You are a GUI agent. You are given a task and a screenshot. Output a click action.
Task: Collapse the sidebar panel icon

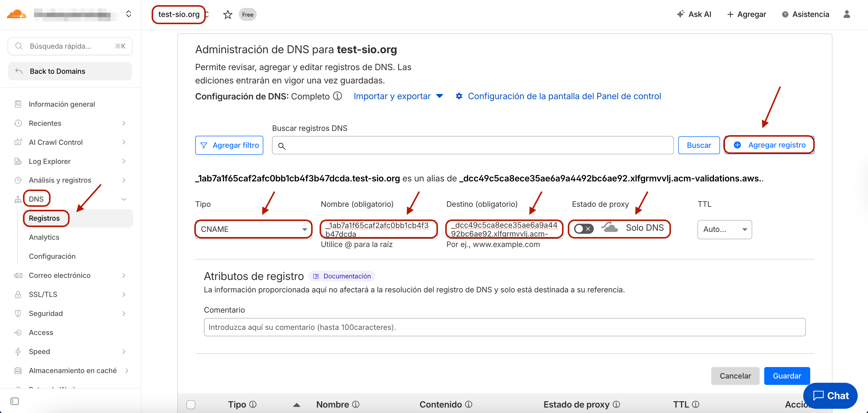[x=15, y=401]
